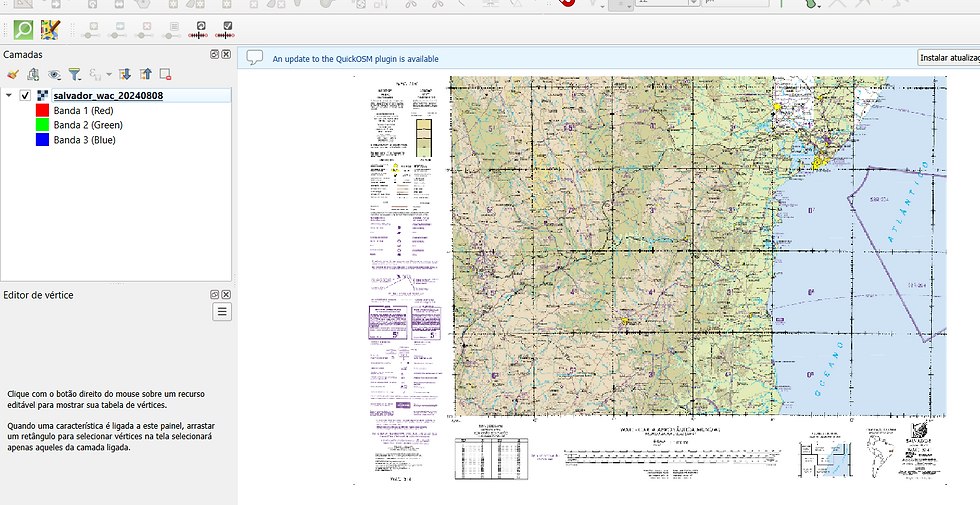This screenshot has height=505, width=980.
Task: Click greyed-out list slider toolbar icon
Action: click(x=172, y=29)
